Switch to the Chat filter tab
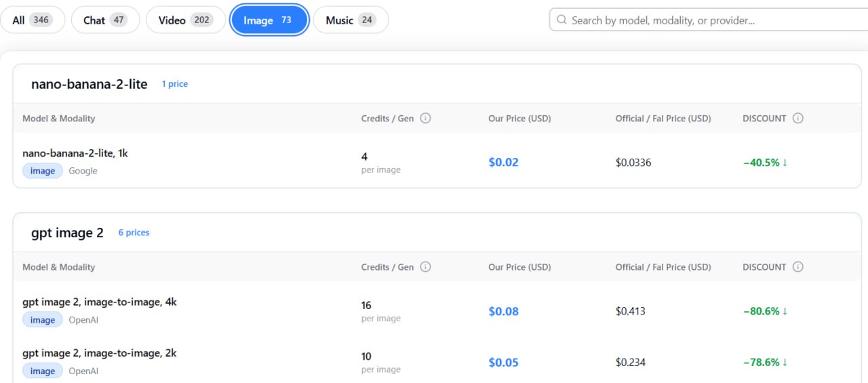The image size is (868, 383). pos(105,20)
